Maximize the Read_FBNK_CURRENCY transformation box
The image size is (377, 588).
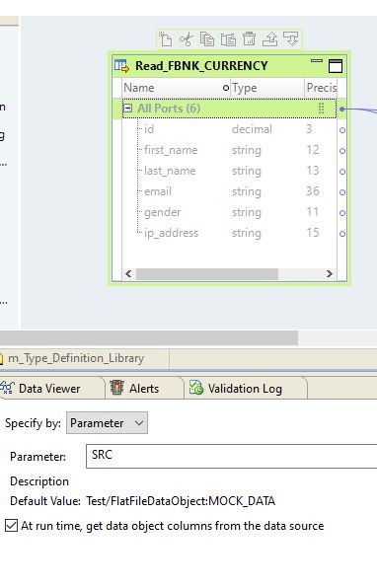[336, 66]
